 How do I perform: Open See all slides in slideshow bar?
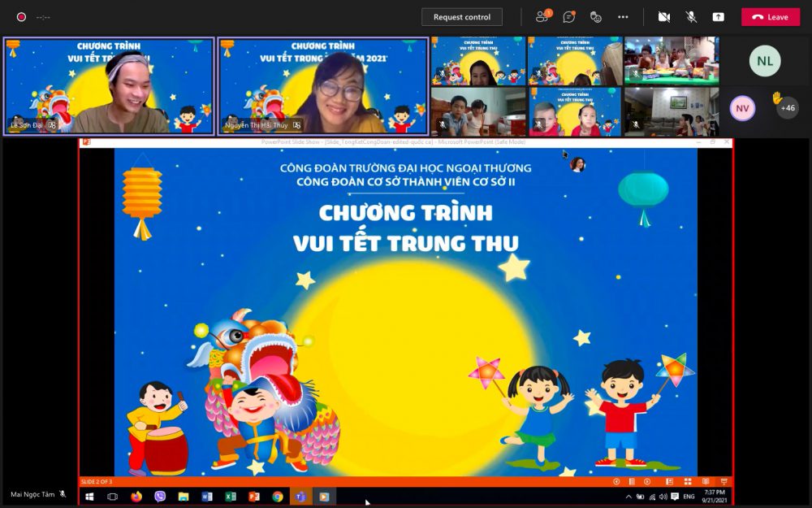point(632,481)
